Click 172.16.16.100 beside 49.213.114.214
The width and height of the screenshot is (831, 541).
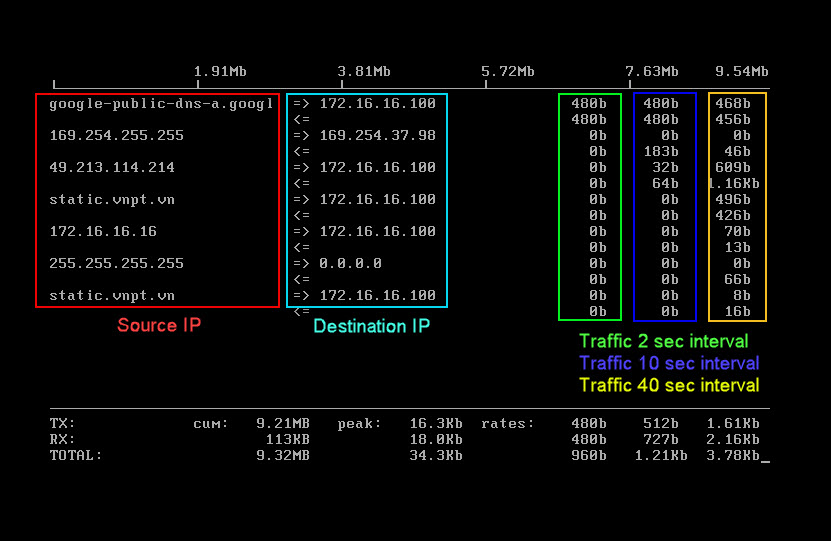377,167
